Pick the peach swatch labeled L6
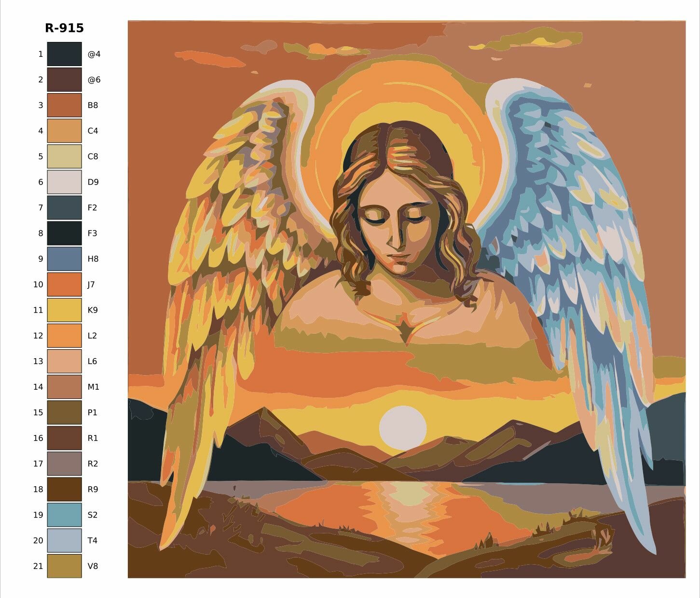This screenshot has height=598, width=700. 64,361
